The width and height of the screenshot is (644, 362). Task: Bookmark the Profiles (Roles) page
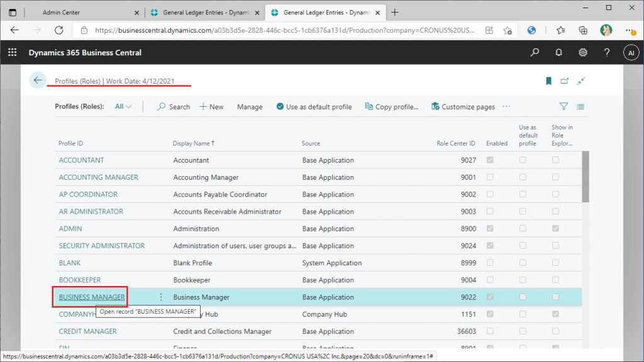click(x=548, y=81)
